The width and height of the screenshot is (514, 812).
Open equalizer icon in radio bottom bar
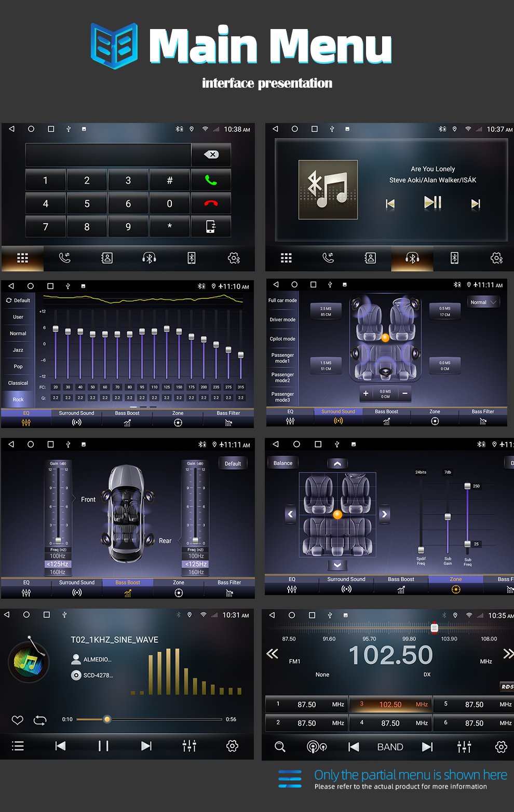pyautogui.click(x=464, y=747)
